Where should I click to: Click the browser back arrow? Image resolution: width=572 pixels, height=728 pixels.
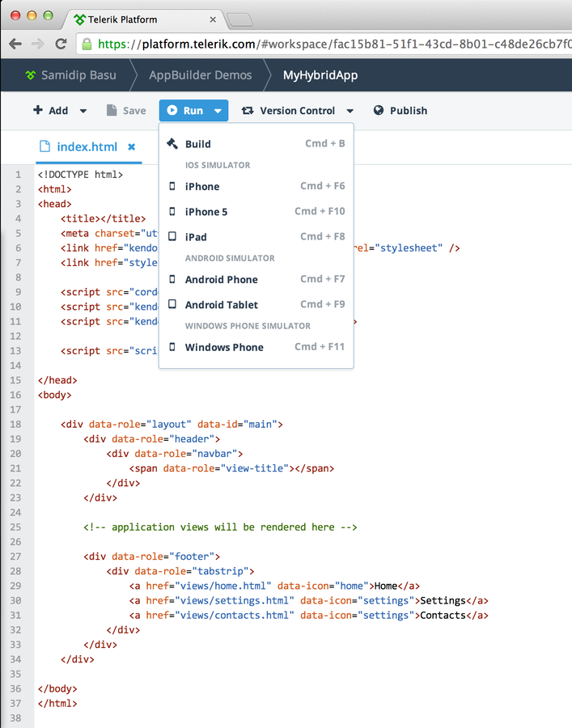(15, 44)
